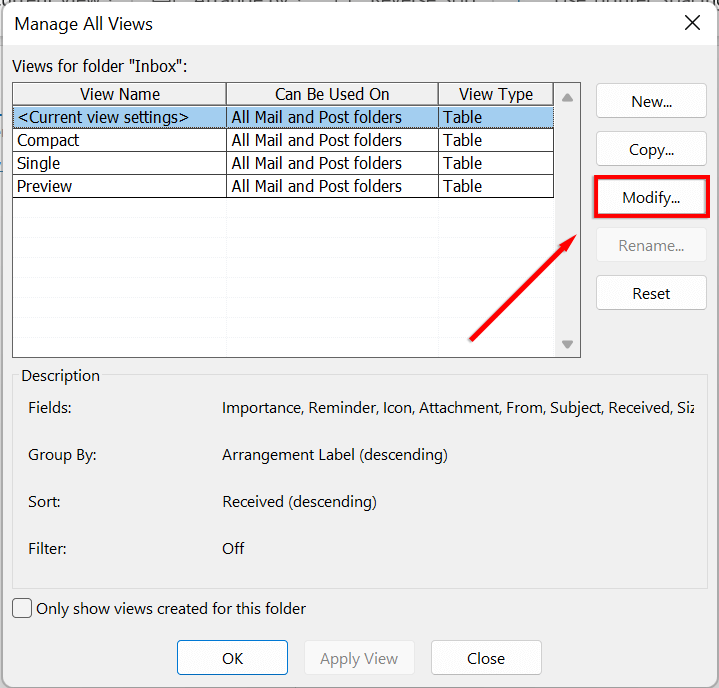Click the Can Be Used On header
This screenshot has height=688, width=719.
[x=332, y=94]
